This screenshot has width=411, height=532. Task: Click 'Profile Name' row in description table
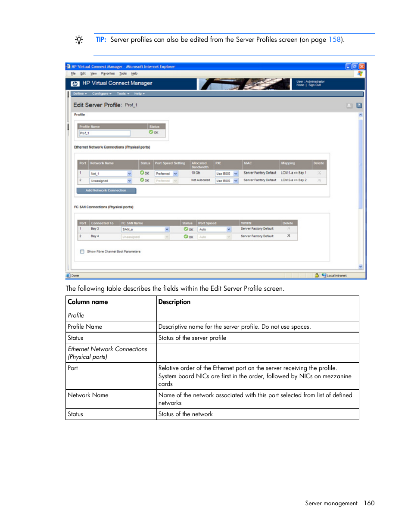click(x=212, y=327)
